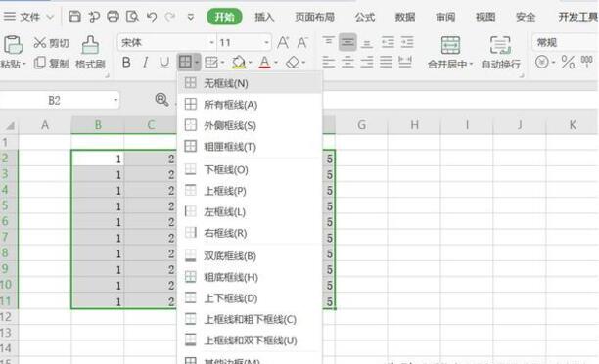Open the borders dropdown arrow
Viewport: 599px width, 364px height.
pos(197,62)
